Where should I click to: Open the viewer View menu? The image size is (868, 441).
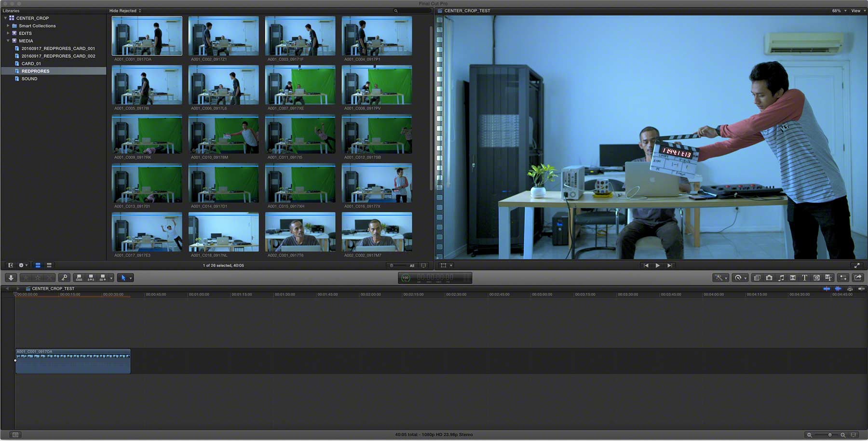857,11
